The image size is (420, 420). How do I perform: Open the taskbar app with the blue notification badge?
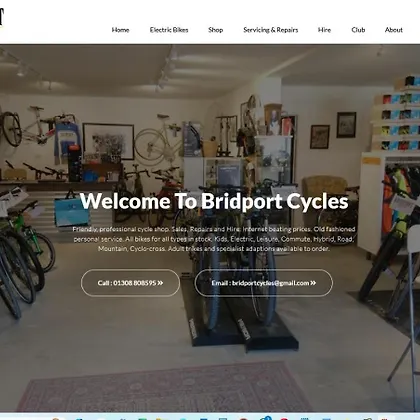click(266, 418)
